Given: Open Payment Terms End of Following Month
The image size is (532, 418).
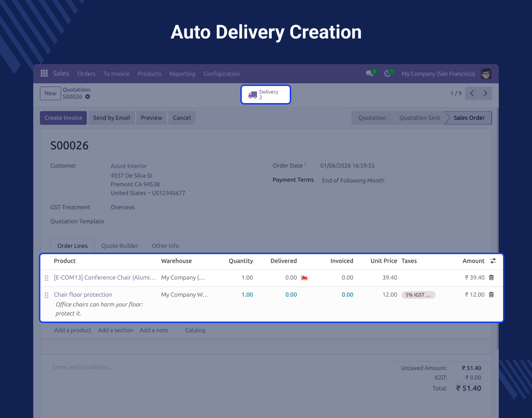Looking at the screenshot, I should [x=353, y=180].
